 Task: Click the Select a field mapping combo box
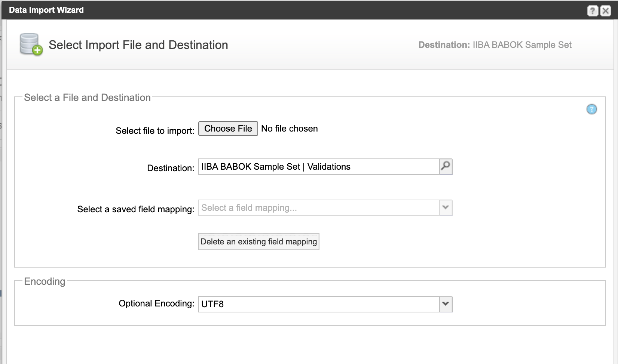coord(319,208)
